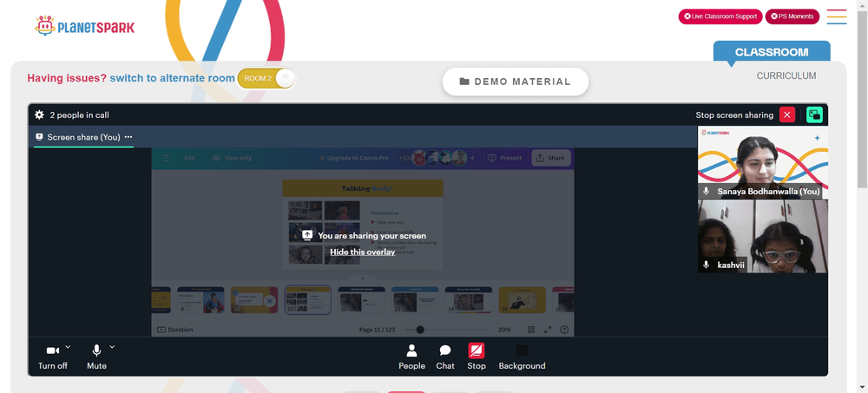Click the PlanetSpark logo

click(84, 26)
